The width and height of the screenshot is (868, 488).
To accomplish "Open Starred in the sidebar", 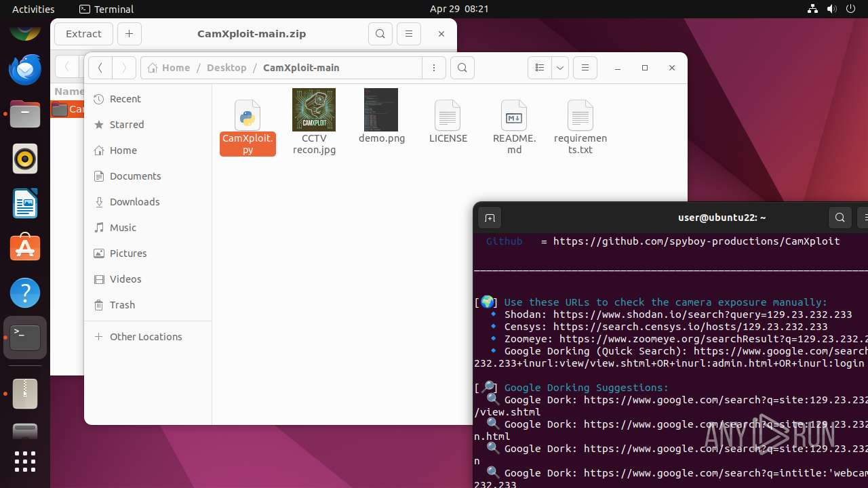I will [x=148, y=125].
